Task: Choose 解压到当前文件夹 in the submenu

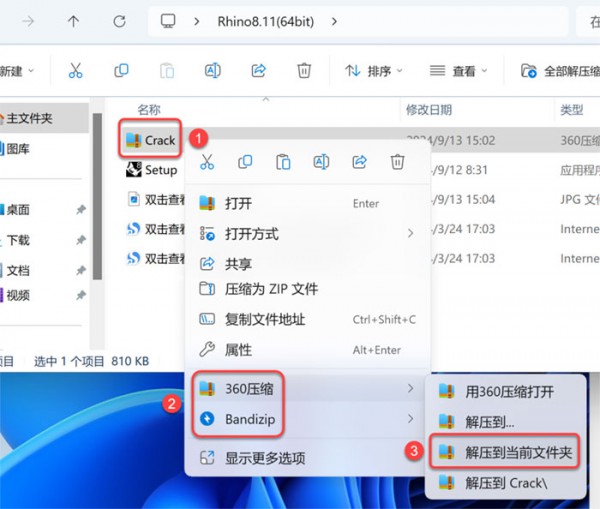Action: 505,452
